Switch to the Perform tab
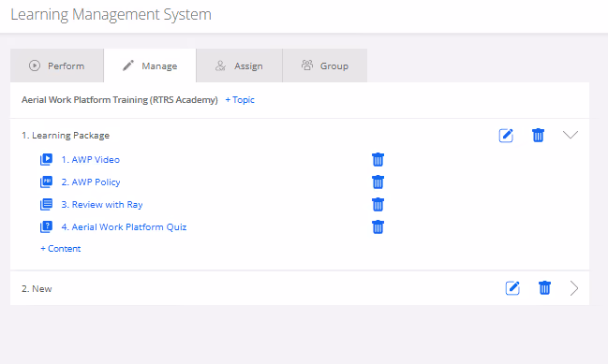Viewport: 608px width, 364px height. tap(57, 66)
